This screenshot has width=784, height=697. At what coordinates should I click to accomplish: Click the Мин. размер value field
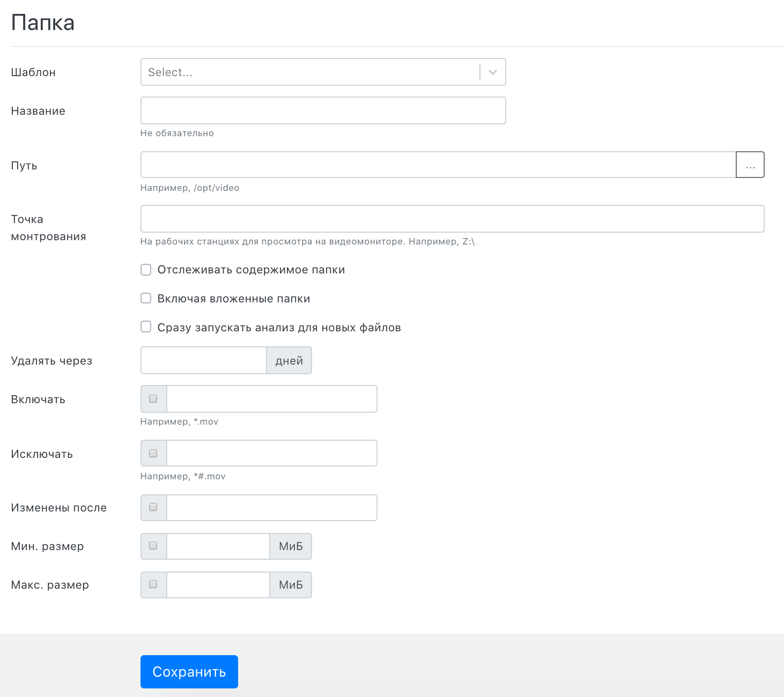tap(218, 546)
